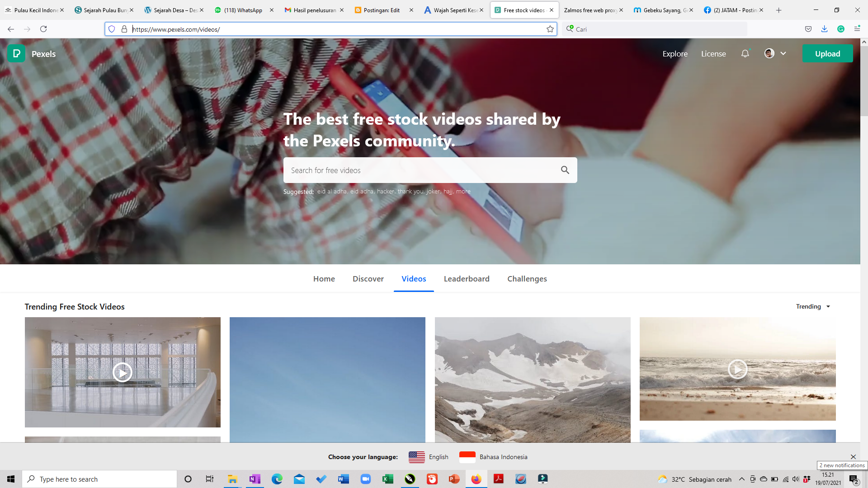Play the white hall interior video
Image resolution: width=868 pixels, height=488 pixels.
tap(123, 372)
